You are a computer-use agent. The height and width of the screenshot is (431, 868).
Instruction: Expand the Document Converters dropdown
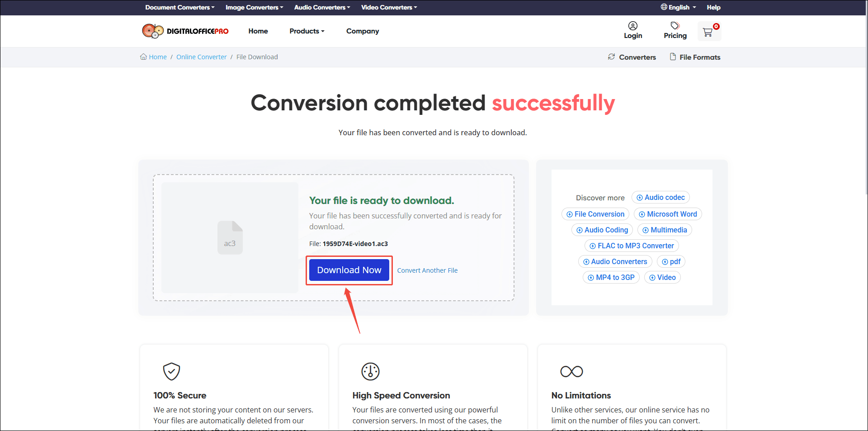tap(179, 7)
